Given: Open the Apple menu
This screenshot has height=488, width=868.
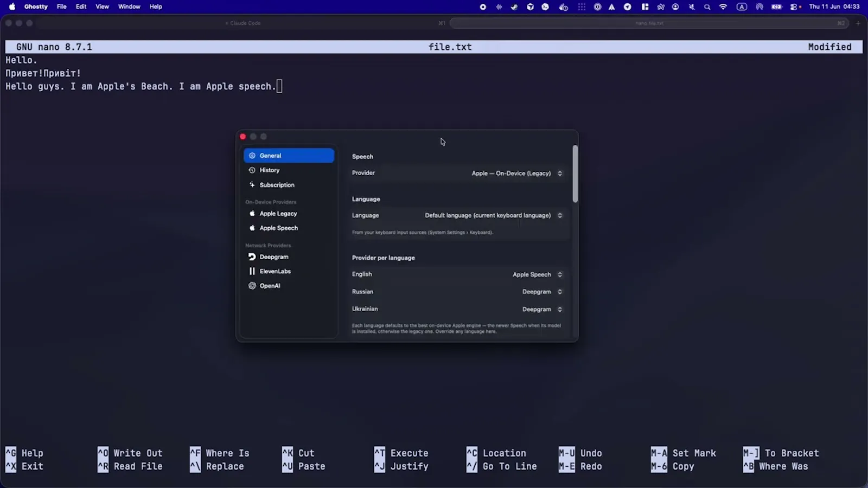Looking at the screenshot, I should 12,7.
